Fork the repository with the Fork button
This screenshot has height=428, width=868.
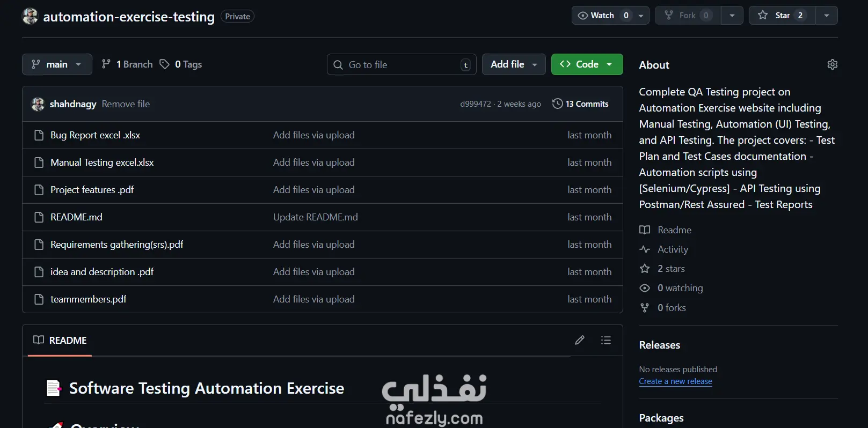point(689,16)
